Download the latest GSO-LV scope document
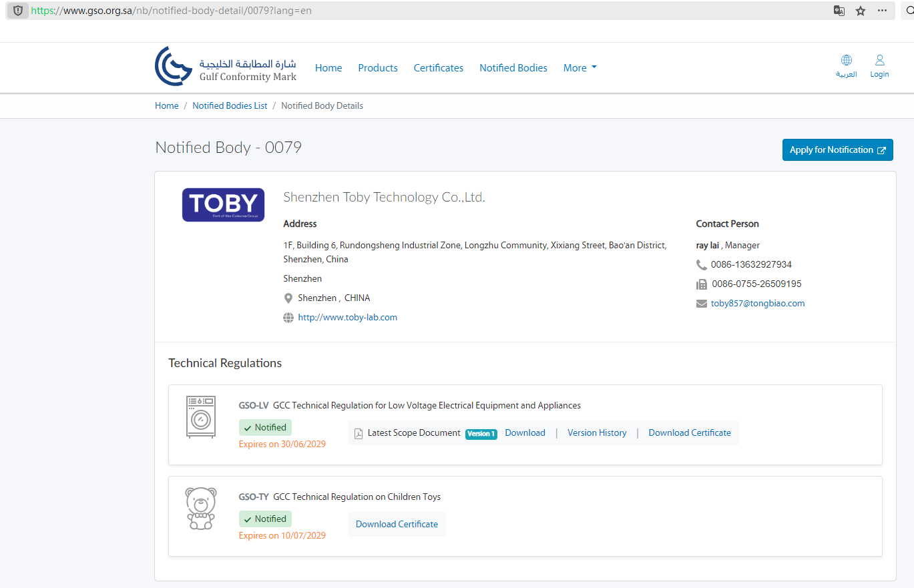 coord(525,433)
